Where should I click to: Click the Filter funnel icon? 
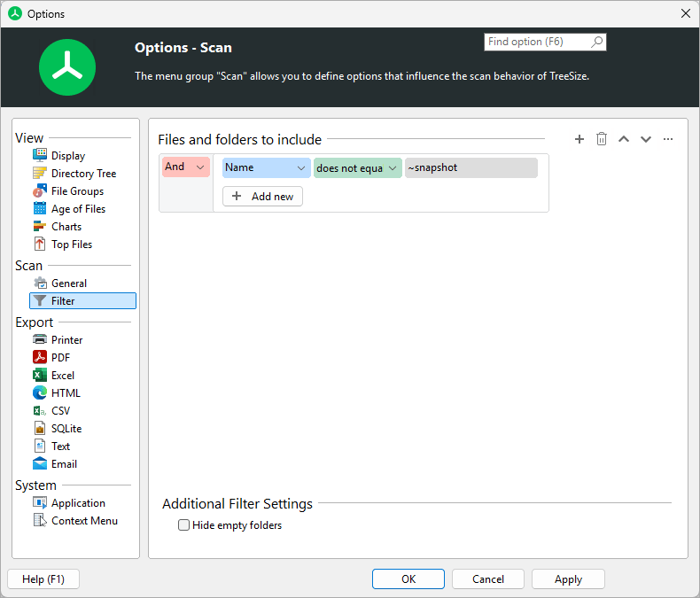tap(40, 301)
